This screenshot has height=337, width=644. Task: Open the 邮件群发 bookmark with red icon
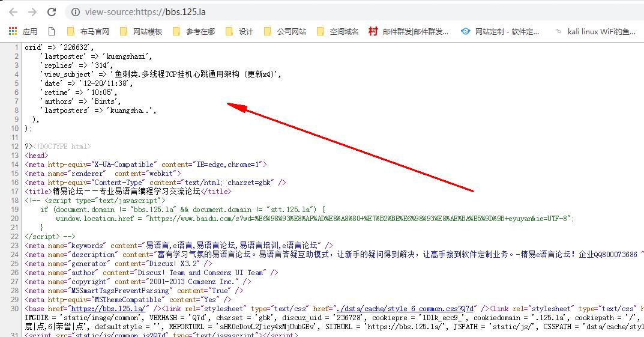409,31
